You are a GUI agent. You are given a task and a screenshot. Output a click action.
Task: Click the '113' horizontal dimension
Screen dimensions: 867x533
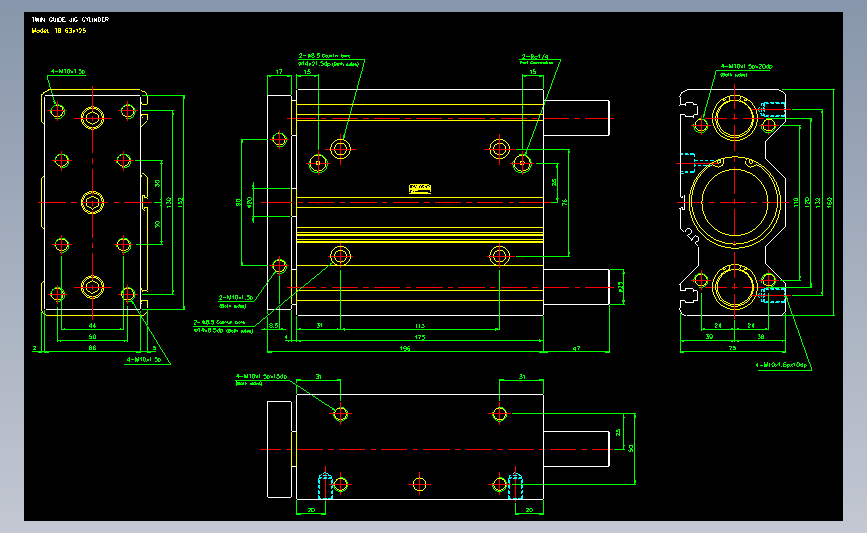coord(420,326)
